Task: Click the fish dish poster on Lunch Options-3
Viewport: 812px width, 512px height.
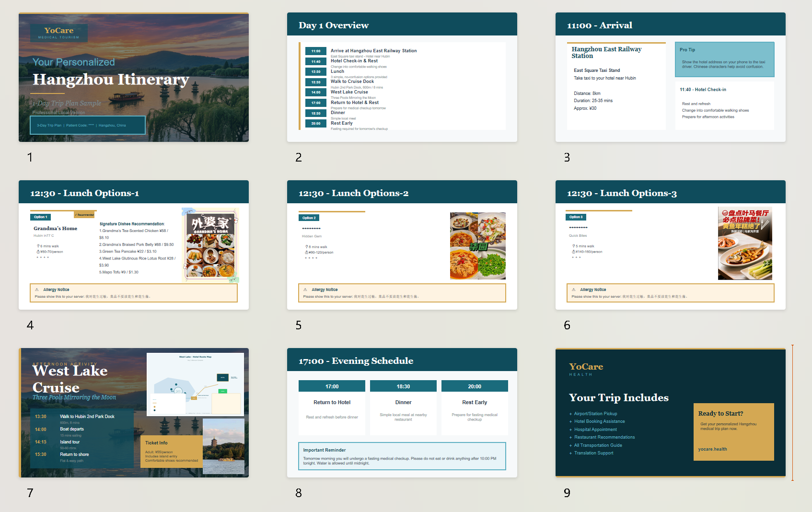Action: point(745,244)
